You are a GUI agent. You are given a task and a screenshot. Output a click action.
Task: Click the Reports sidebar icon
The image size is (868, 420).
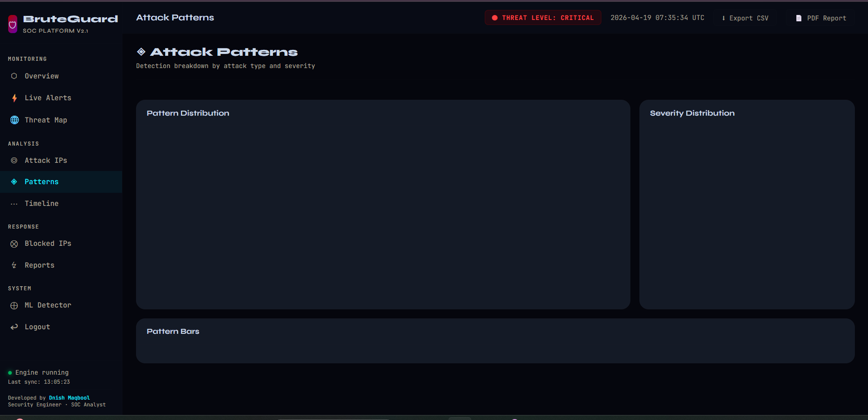(x=14, y=265)
